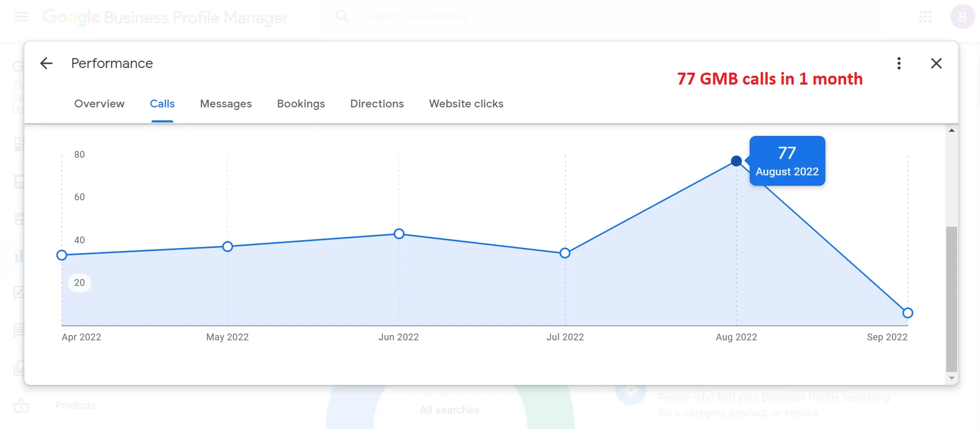Open the account avatar B
This screenshot has height=429, width=980.
[962, 17]
